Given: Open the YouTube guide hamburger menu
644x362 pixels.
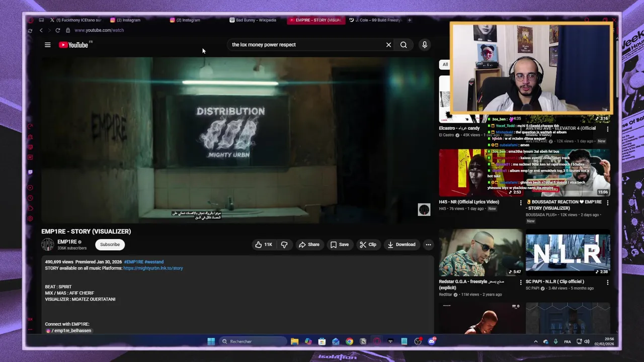Looking at the screenshot, I should [48, 45].
